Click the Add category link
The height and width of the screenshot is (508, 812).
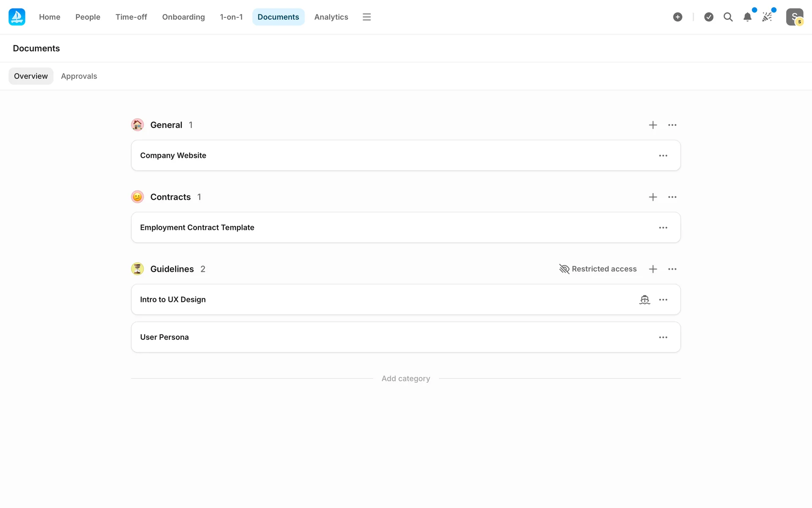(406, 378)
